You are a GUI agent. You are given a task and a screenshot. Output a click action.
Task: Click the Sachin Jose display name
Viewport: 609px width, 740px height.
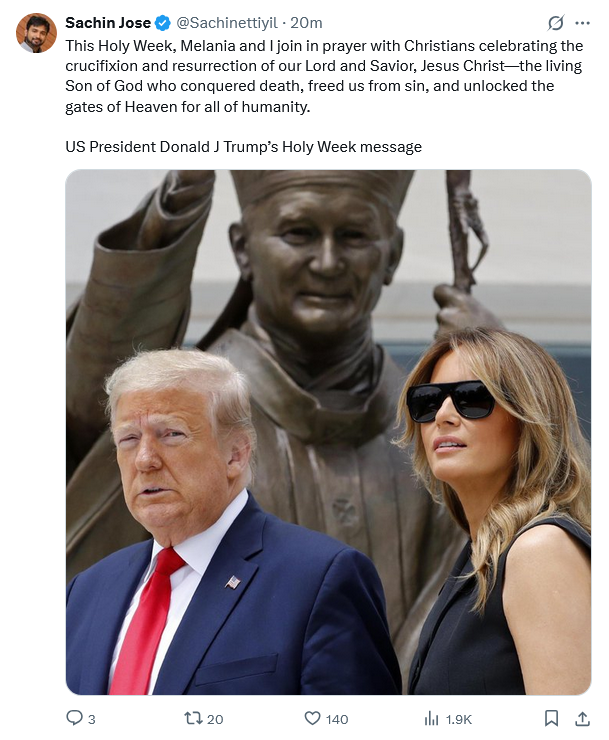coord(108,23)
